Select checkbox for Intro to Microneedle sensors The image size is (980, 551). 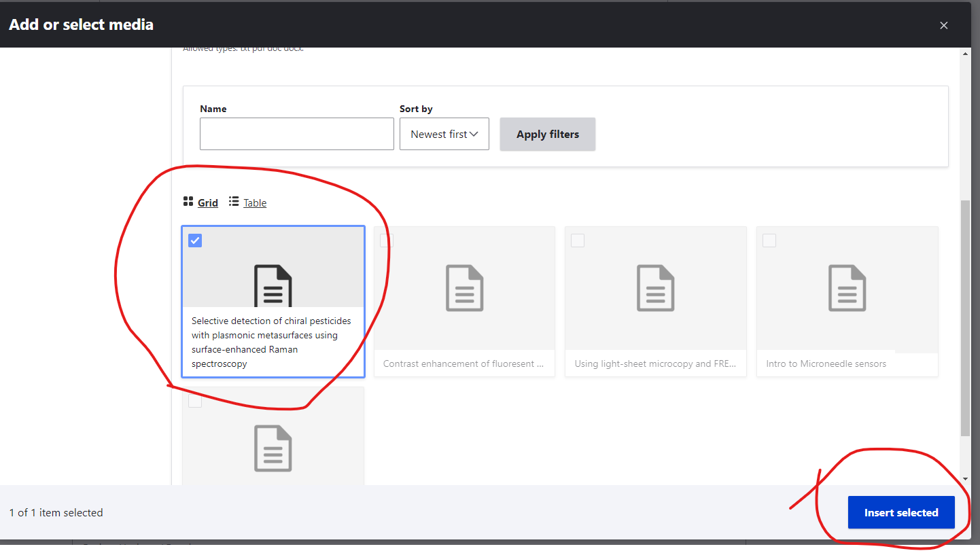(x=769, y=241)
